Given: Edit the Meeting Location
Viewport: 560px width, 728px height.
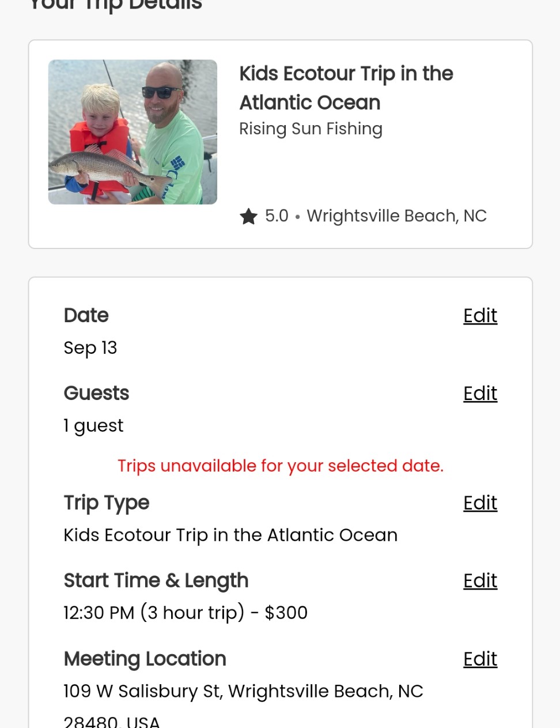Looking at the screenshot, I should coord(480,659).
